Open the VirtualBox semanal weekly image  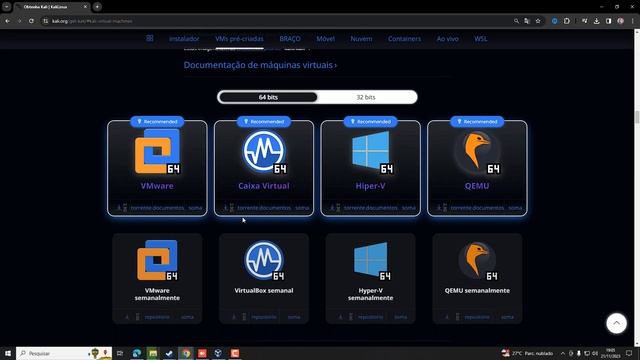[264, 278]
